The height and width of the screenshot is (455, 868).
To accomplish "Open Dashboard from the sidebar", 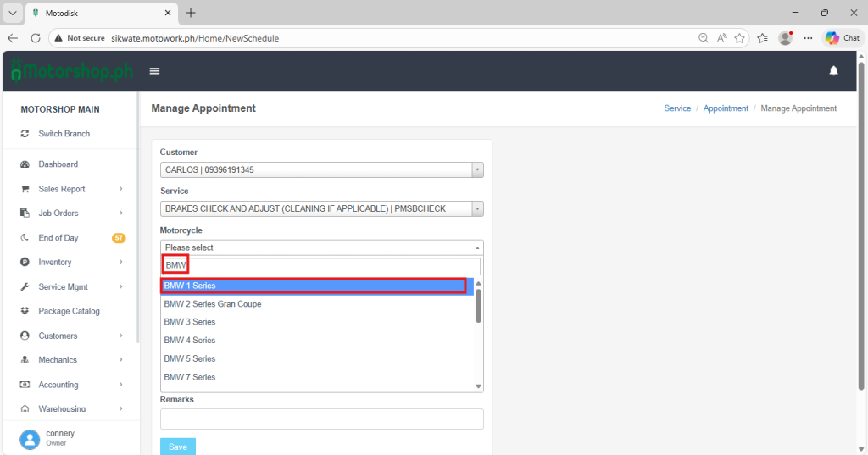I will pos(58,164).
